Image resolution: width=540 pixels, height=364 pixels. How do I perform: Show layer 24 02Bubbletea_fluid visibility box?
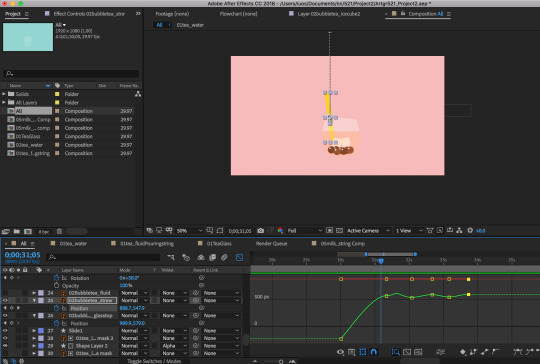tap(5, 293)
